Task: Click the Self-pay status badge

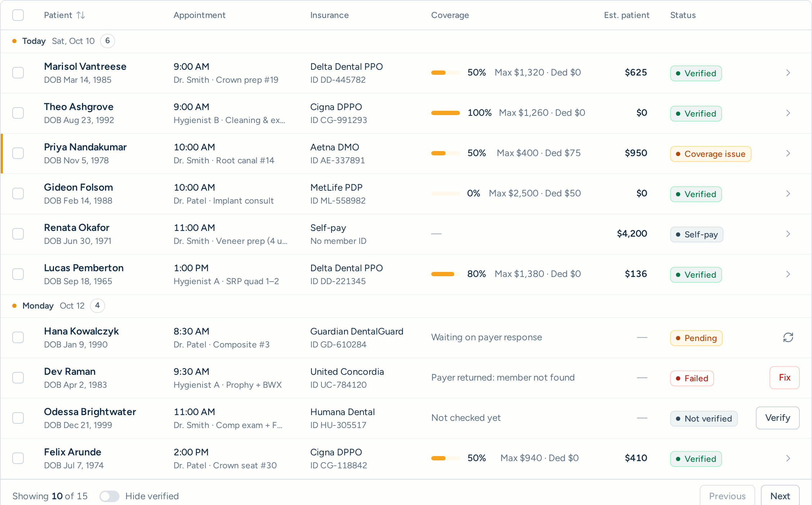Action: point(697,235)
